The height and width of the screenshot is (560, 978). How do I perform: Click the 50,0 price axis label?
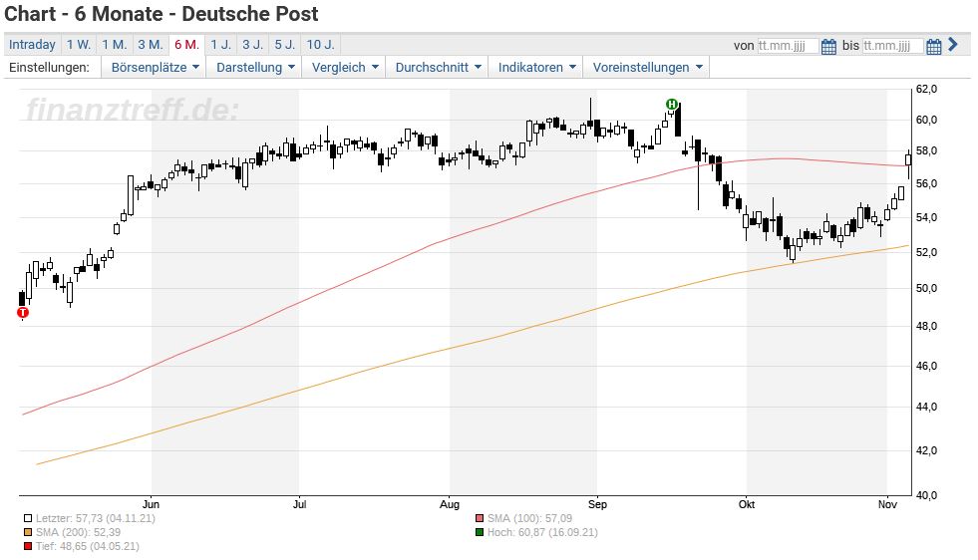[926, 288]
